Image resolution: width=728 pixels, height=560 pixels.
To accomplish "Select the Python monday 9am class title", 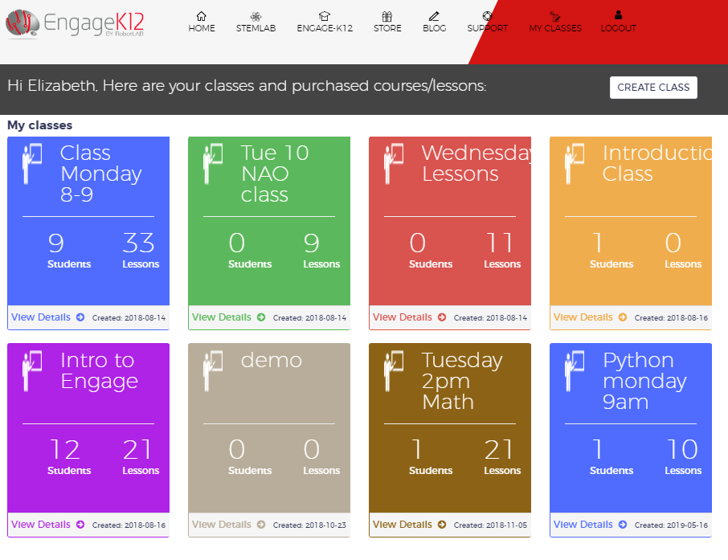I will pyautogui.click(x=644, y=381).
